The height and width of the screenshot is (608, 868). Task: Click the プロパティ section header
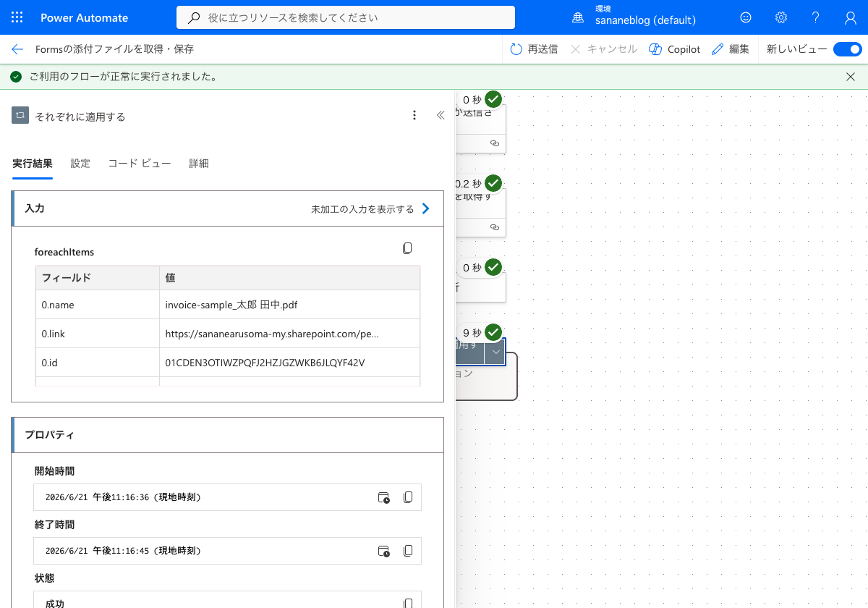click(x=228, y=435)
